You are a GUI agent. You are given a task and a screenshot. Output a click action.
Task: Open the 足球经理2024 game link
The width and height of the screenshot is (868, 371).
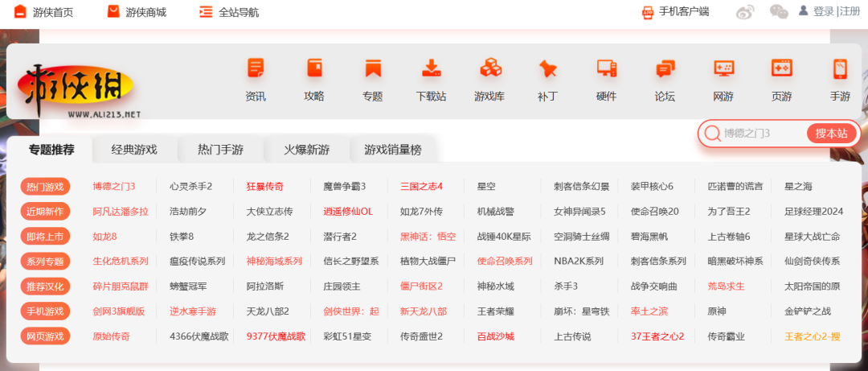(x=813, y=212)
